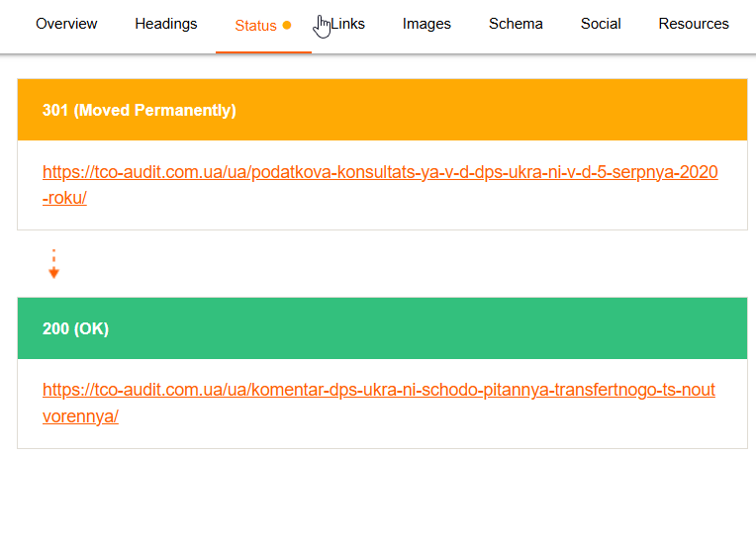
Task: Click the "200 (OK)" status label
Action: [x=75, y=328]
